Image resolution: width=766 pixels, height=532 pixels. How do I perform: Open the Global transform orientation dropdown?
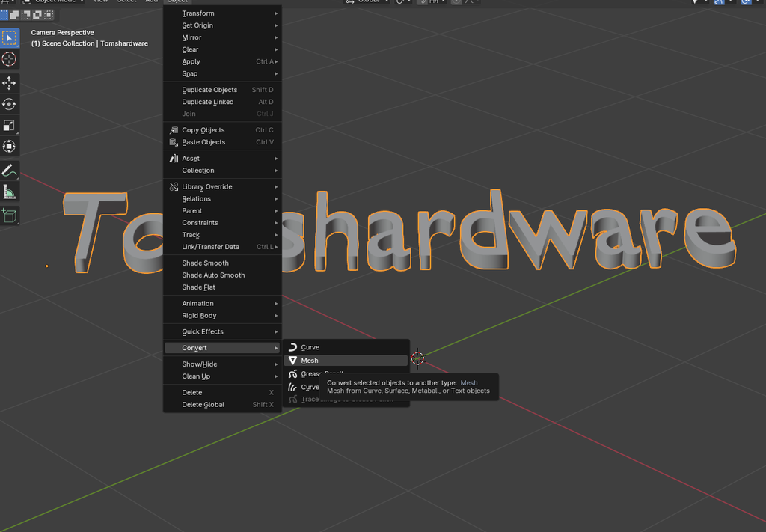[x=366, y=2]
